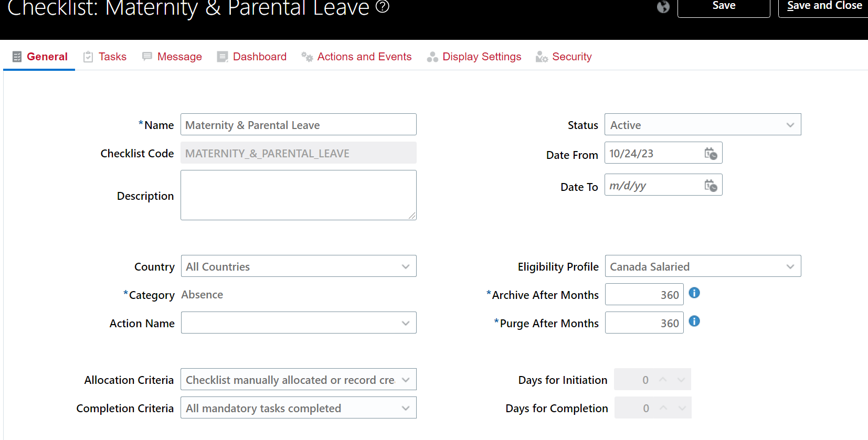
Task: Switch to the Security tab
Action: tap(571, 56)
